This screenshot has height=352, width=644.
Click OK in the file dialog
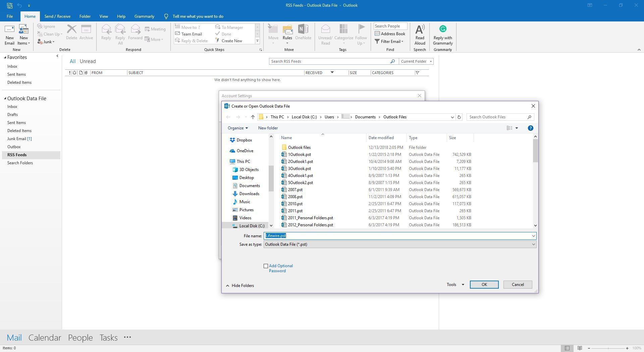click(x=484, y=285)
